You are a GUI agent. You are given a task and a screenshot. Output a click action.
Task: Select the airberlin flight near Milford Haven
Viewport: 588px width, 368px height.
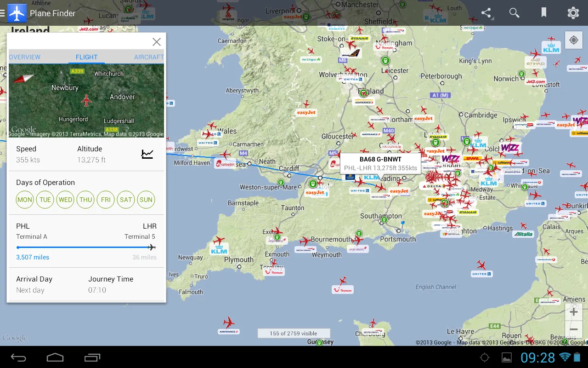point(226,163)
